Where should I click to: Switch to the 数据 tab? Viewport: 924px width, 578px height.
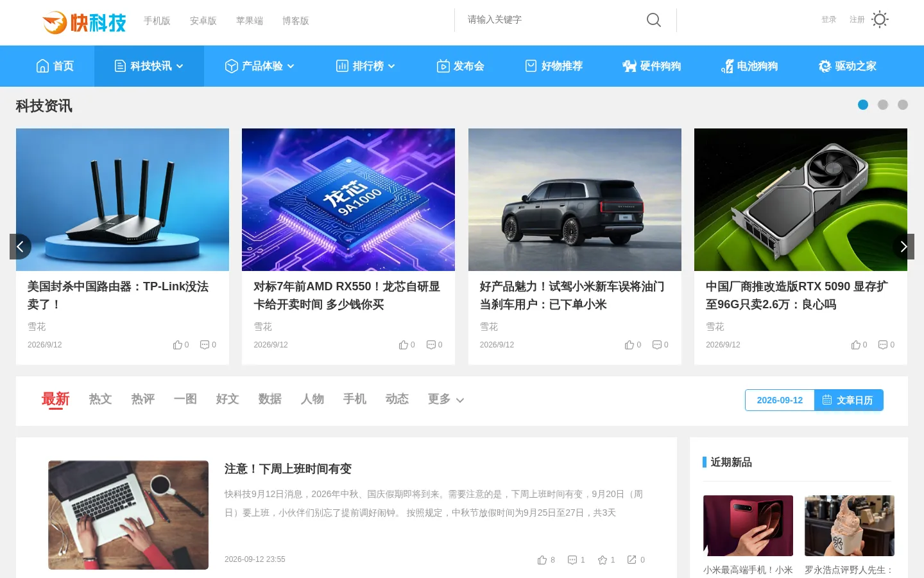(x=270, y=399)
